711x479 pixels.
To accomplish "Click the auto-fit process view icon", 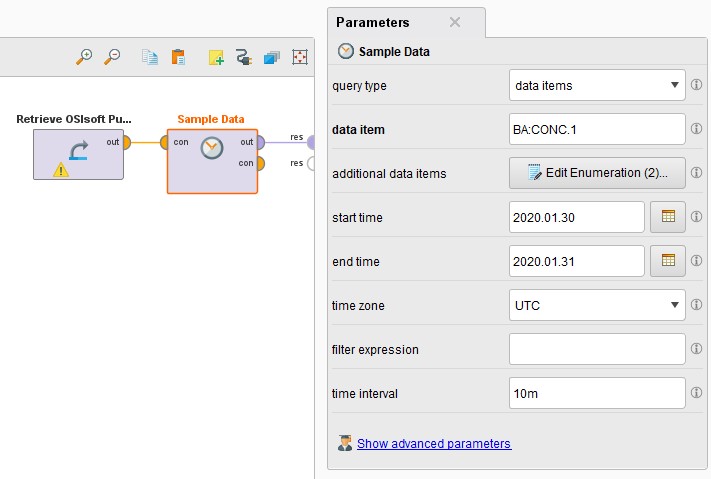I will [x=299, y=57].
